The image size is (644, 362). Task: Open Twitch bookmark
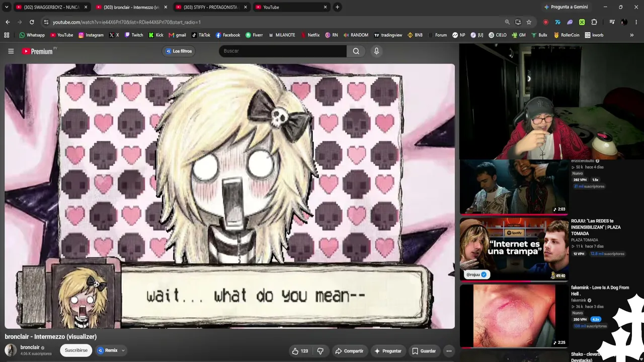[x=134, y=35]
